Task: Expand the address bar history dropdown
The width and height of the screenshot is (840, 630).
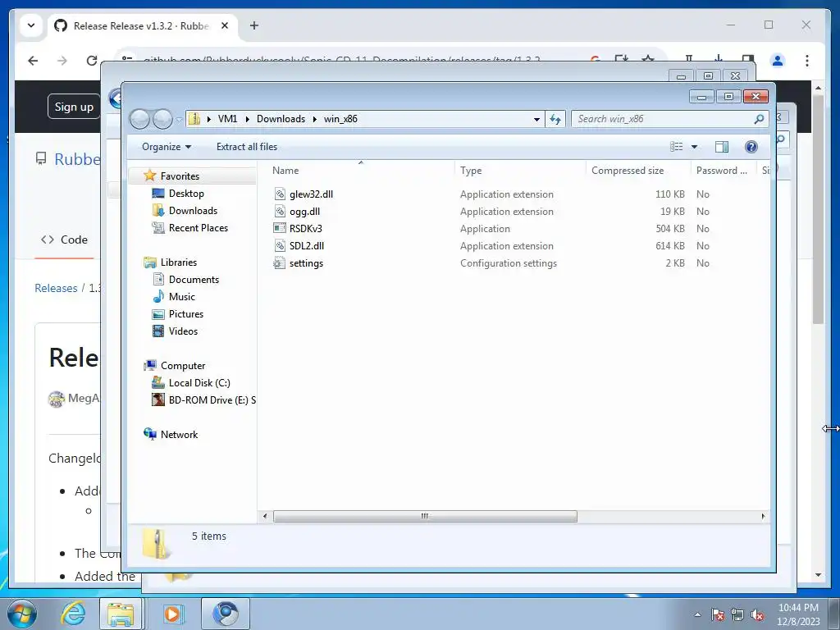Action: 536,119
